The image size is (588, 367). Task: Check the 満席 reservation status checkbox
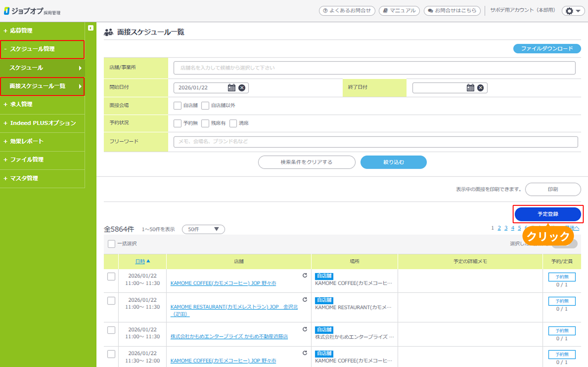point(233,123)
